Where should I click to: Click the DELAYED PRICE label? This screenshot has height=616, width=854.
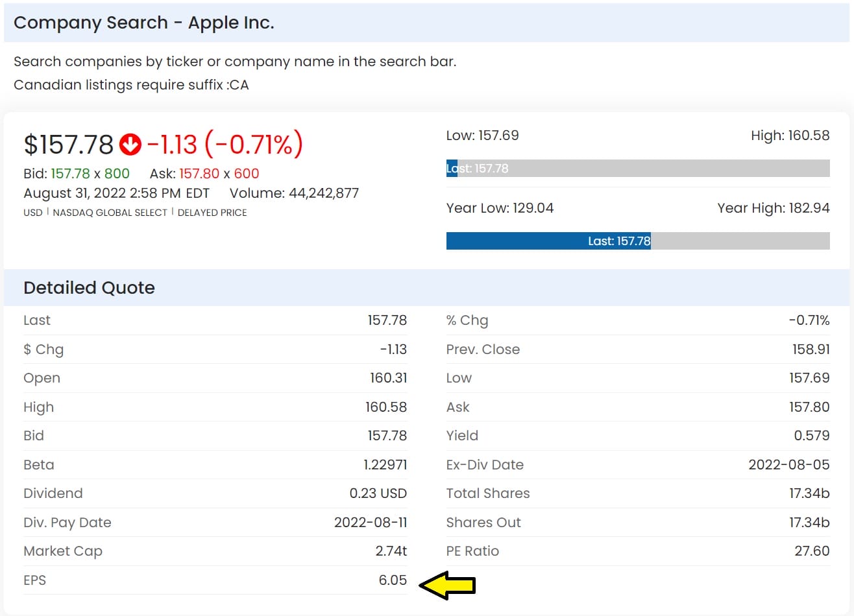tap(212, 213)
